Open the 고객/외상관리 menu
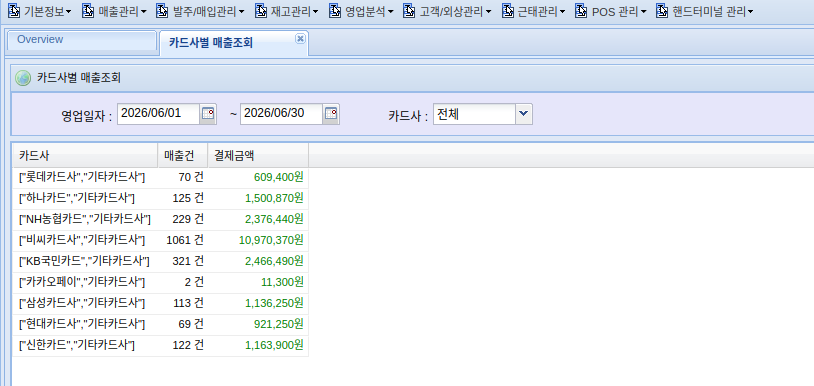The image size is (814, 386). click(x=447, y=11)
